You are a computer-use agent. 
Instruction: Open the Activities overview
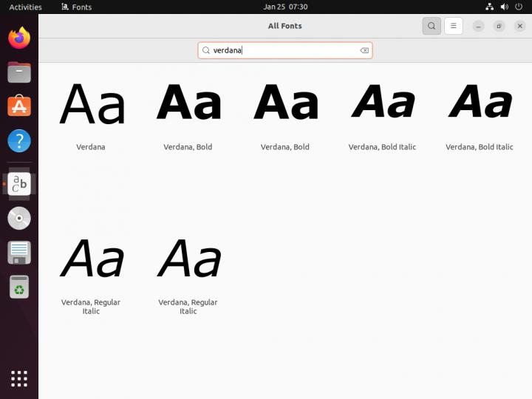click(25, 7)
